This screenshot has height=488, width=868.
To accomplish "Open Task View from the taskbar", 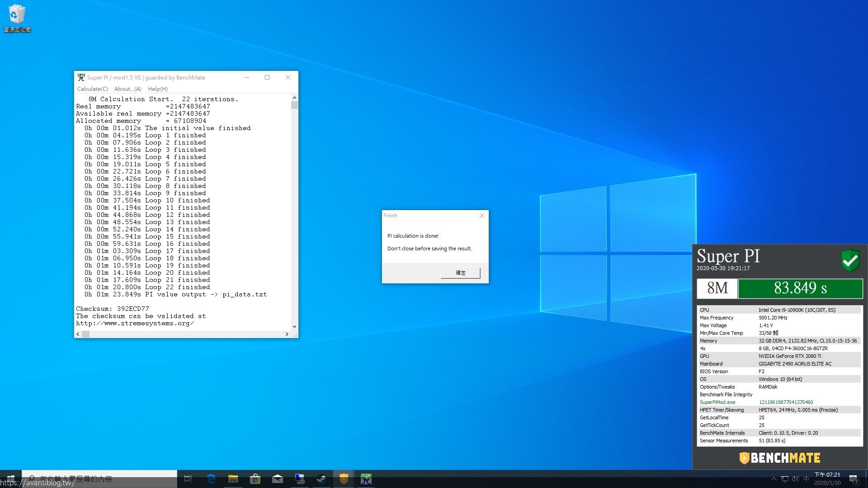I will (x=188, y=479).
